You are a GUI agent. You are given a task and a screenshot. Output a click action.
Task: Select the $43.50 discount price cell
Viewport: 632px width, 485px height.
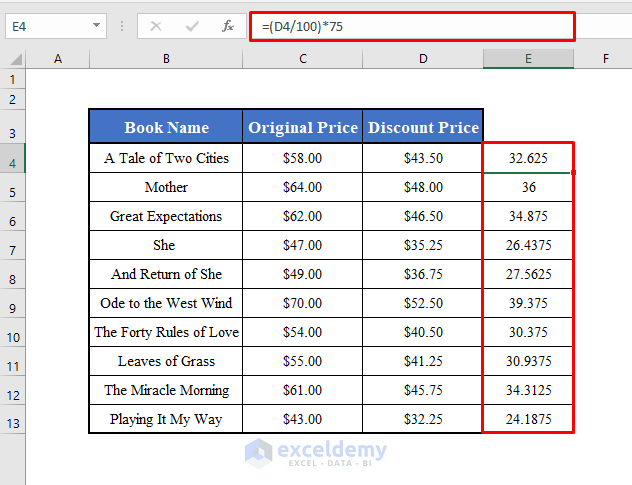423,158
